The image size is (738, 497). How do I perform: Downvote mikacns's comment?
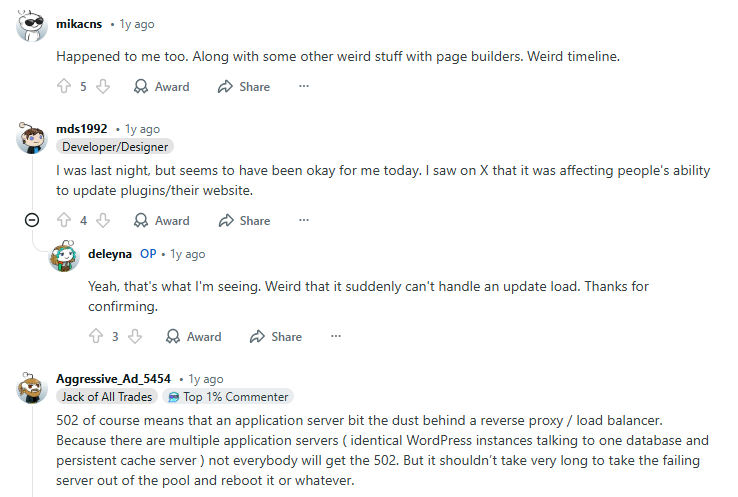(x=102, y=87)
